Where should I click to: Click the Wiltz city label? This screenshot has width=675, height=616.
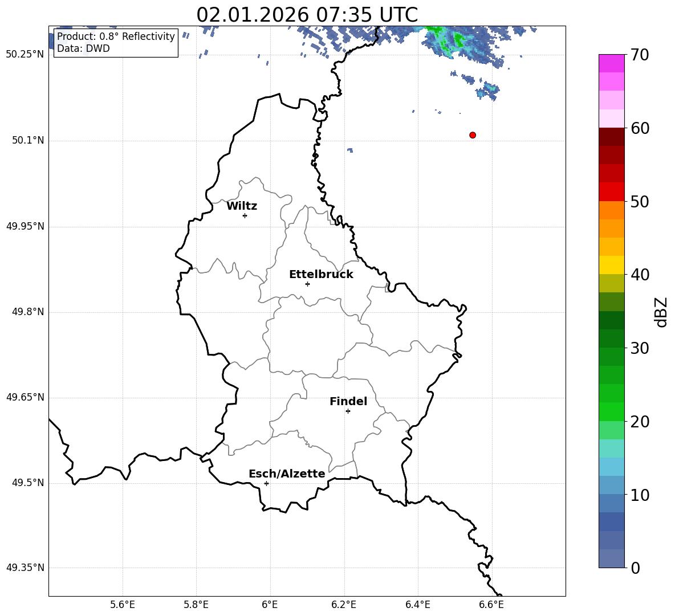[x=242, y=206]
